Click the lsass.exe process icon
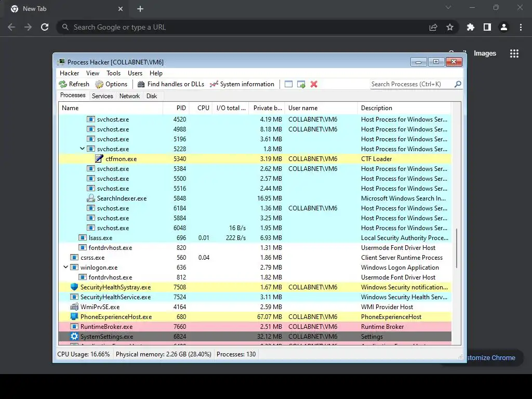The width and height of the screenshot is (532, 399). [83, 237]
